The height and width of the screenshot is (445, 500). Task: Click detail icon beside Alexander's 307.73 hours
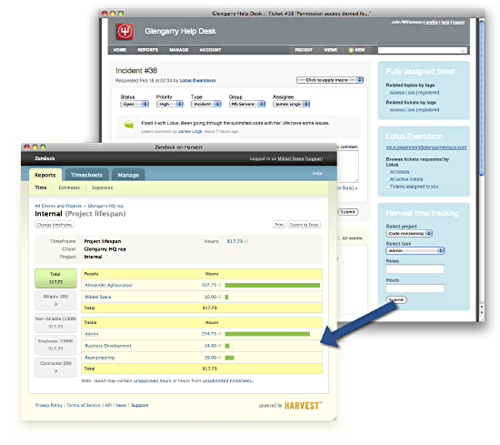click(220, 285)
